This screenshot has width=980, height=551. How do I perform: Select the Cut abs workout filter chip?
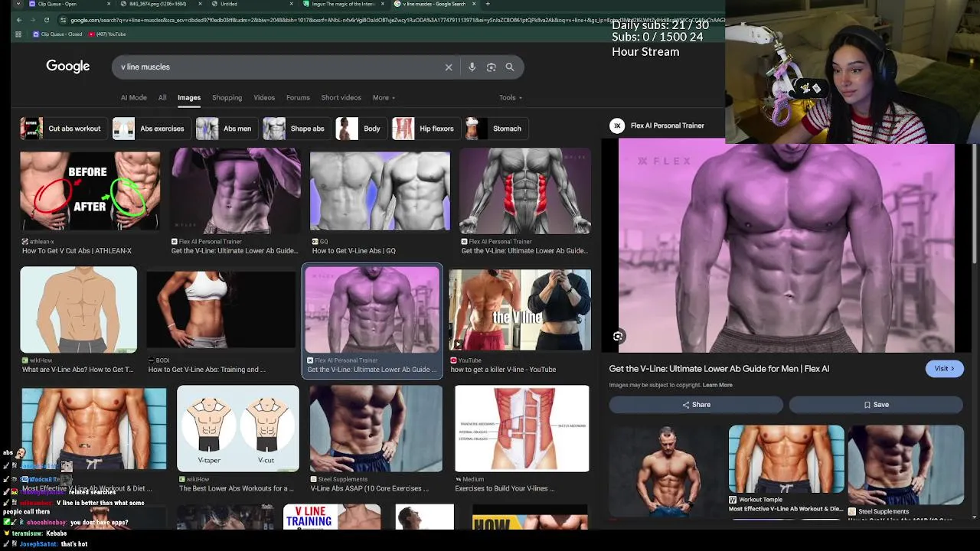(x=62, y=129)
